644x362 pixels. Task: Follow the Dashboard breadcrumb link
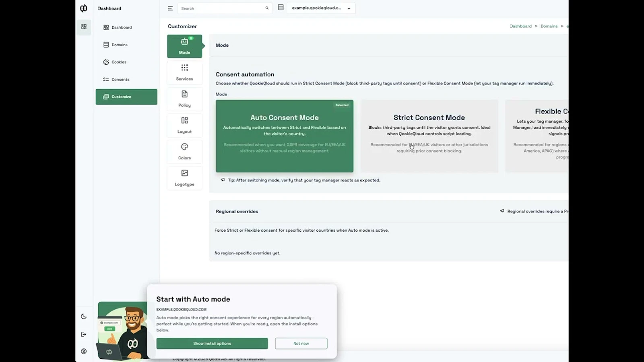point(521,26)
